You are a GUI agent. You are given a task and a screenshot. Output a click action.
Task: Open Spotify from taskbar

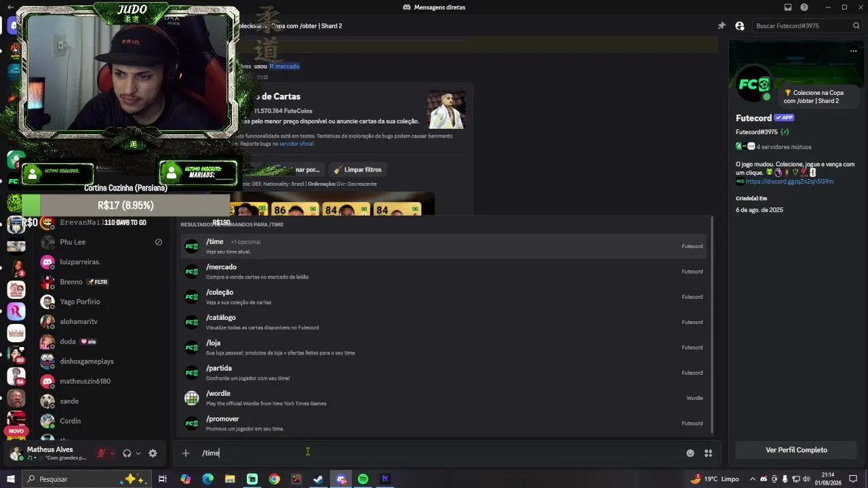363,479
